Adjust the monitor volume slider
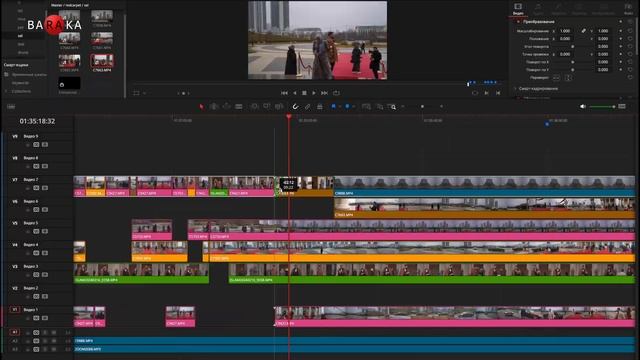The width and height of the screenshot is (640, 360). pyautogui.click(x=602, y=107)
